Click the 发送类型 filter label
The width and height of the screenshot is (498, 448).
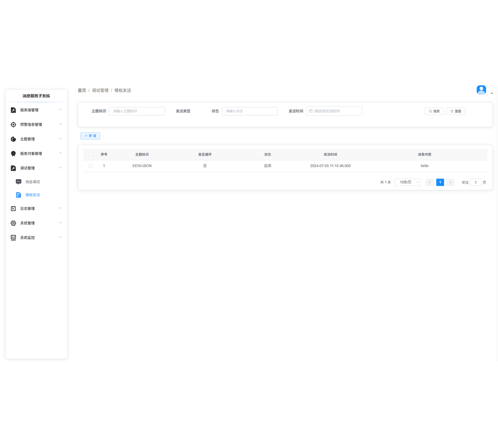coord(183,111)
